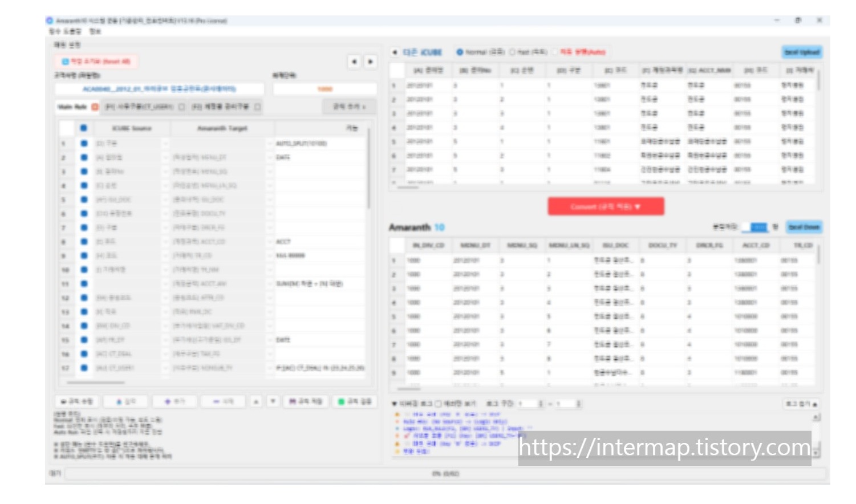Toggle the header select-all checkbox in rule grid
This screenshot has width=856, height=504.
pyautogui.click(x=84, y=128)
